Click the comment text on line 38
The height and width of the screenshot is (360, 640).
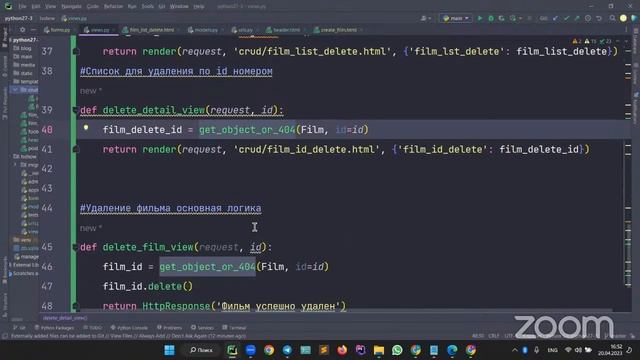[176, 71]
